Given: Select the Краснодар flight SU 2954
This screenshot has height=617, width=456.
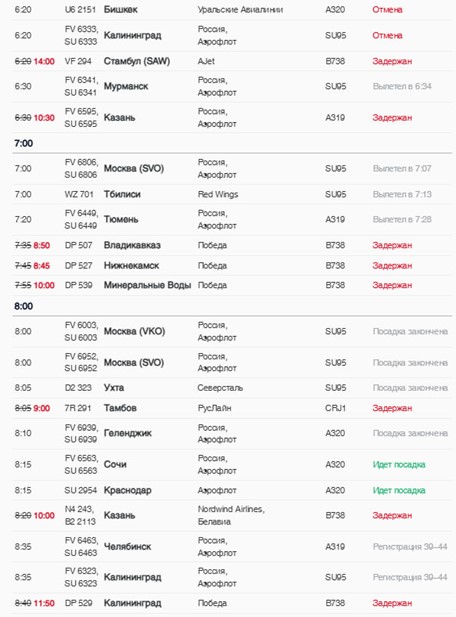Looking at the screenshot, I should (232, 490).
